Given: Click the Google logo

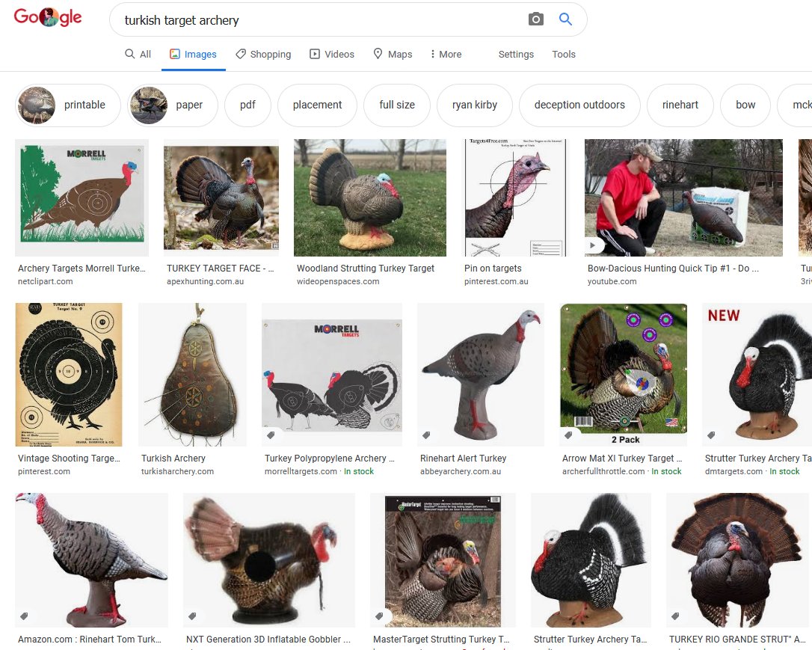Looking at the screenshot, I should [48, 18].
